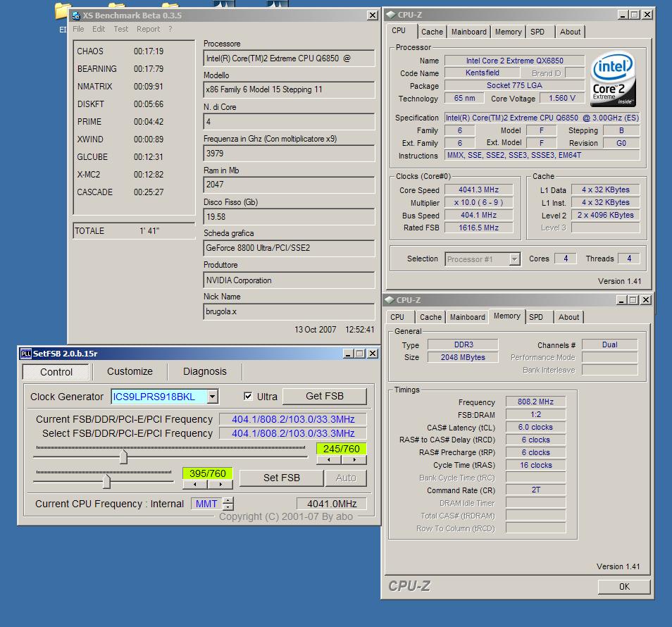Select the Customize tab in SetFSB
This screenshot has width=672, height=627.
coord(130,371)
